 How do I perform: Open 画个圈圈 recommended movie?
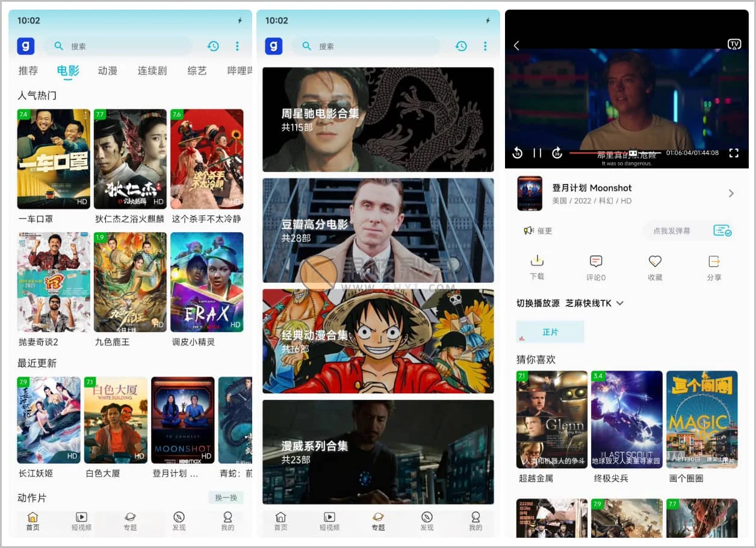[702, 419]
